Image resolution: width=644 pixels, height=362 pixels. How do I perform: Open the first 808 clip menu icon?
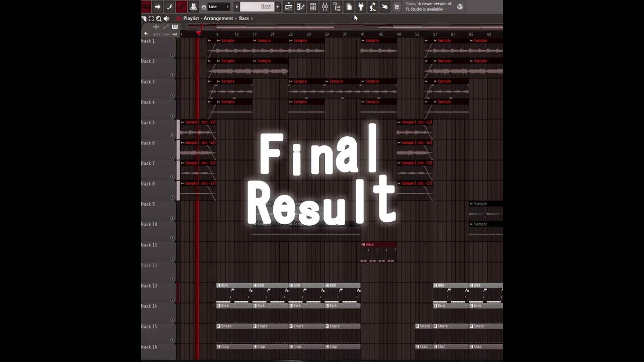pos(219,286)
